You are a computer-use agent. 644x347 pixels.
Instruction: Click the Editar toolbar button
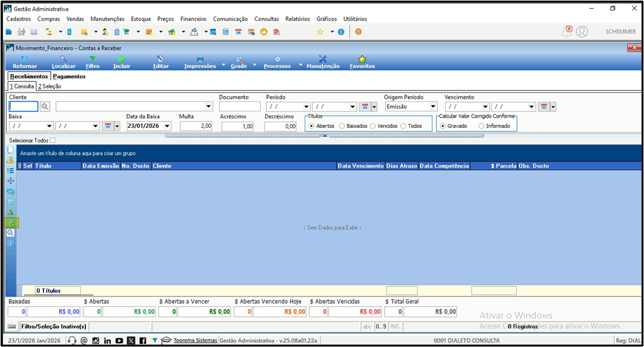pos(161,62)
